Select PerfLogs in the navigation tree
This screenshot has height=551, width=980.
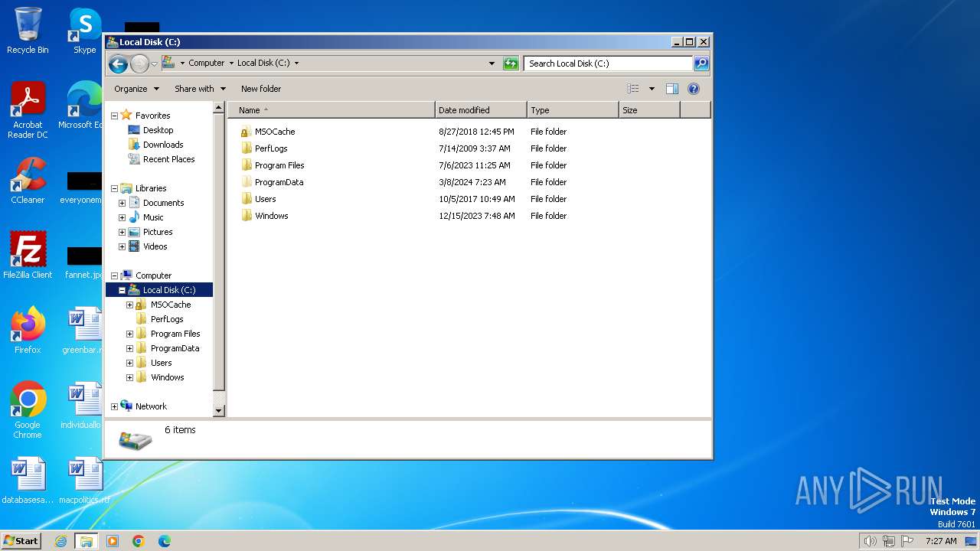click(166, 319)
